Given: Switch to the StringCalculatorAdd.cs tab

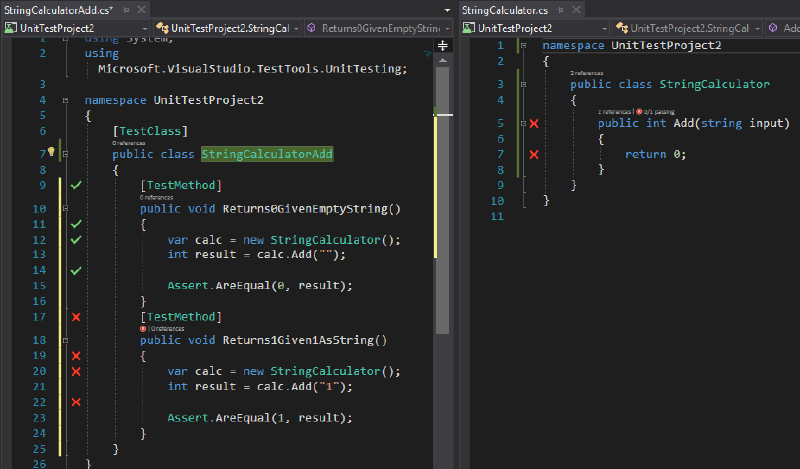Looking at the screenshot, I should point(58,10).
